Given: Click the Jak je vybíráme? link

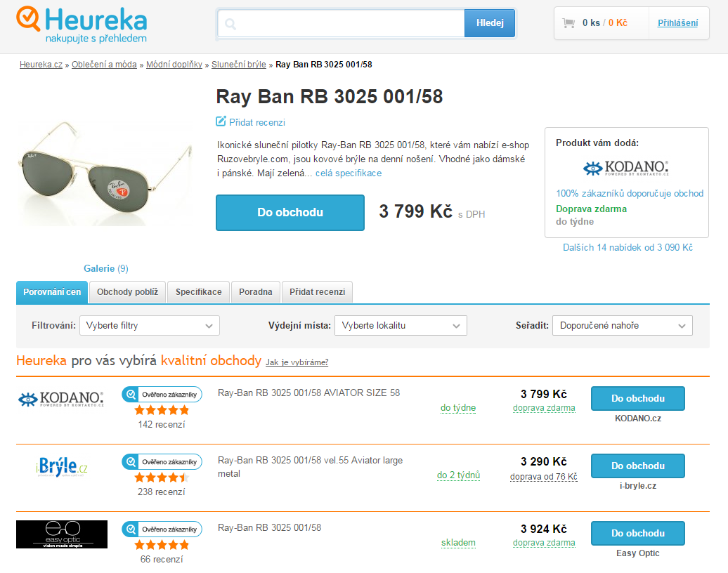Looking at the screenshot, I should (297, 362).
